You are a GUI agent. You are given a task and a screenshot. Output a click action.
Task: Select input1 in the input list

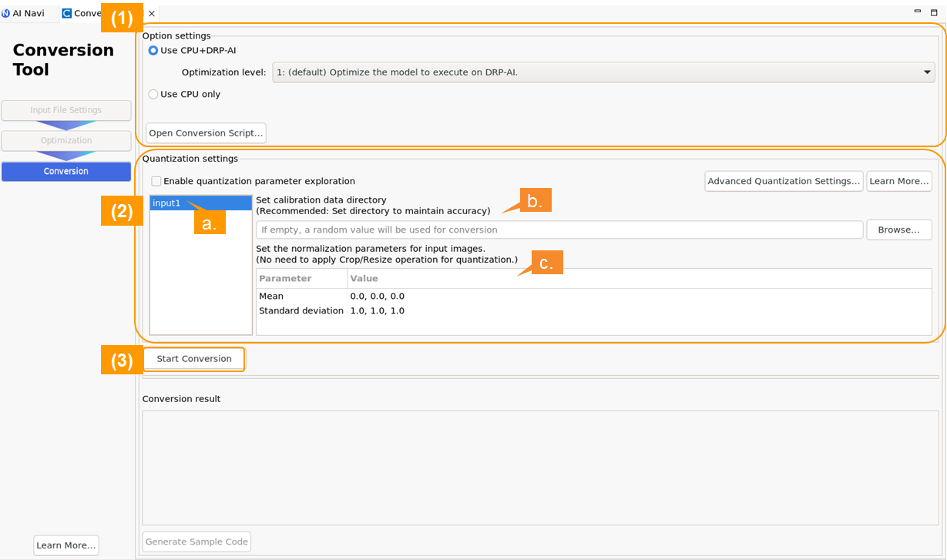click(200, 203)
